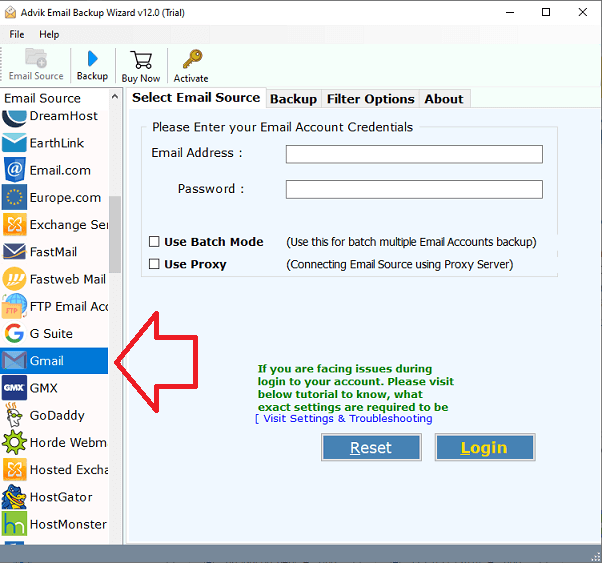Screen dimensions: 602x563
Task: Switch to the Select Email Source tab
Action: point(196,98)
